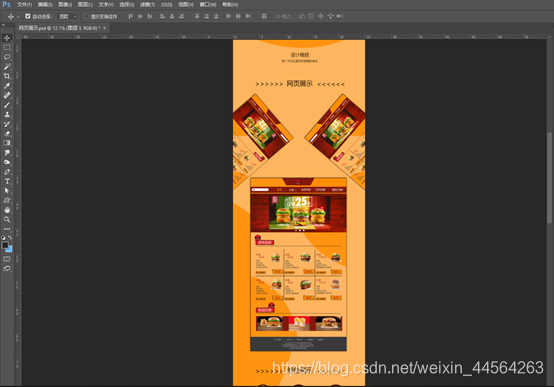Select the Hand tool
The height and width of the screenshot is (387, 554).
click(7, 210)
